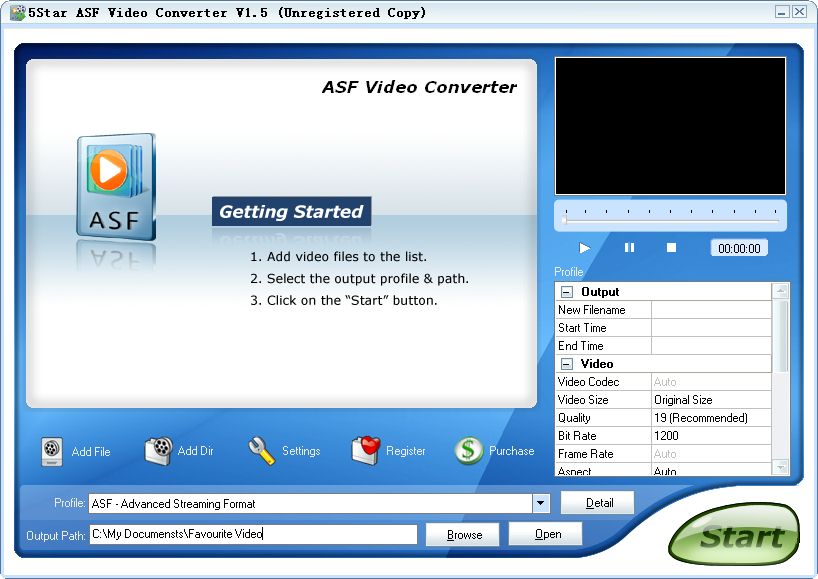
Task: Click the Register heart icon
Action: coord(366,450)
